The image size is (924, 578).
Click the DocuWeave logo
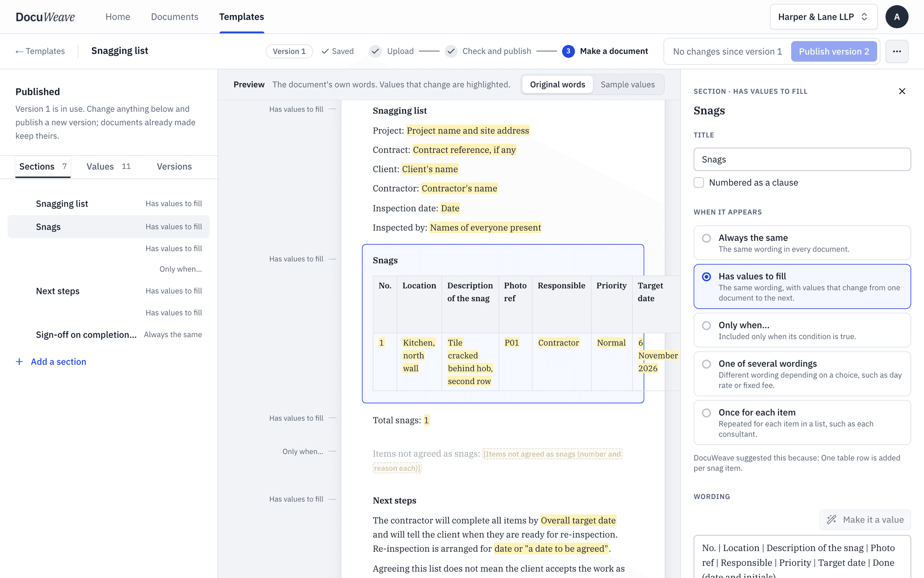[x=45, y=17]
